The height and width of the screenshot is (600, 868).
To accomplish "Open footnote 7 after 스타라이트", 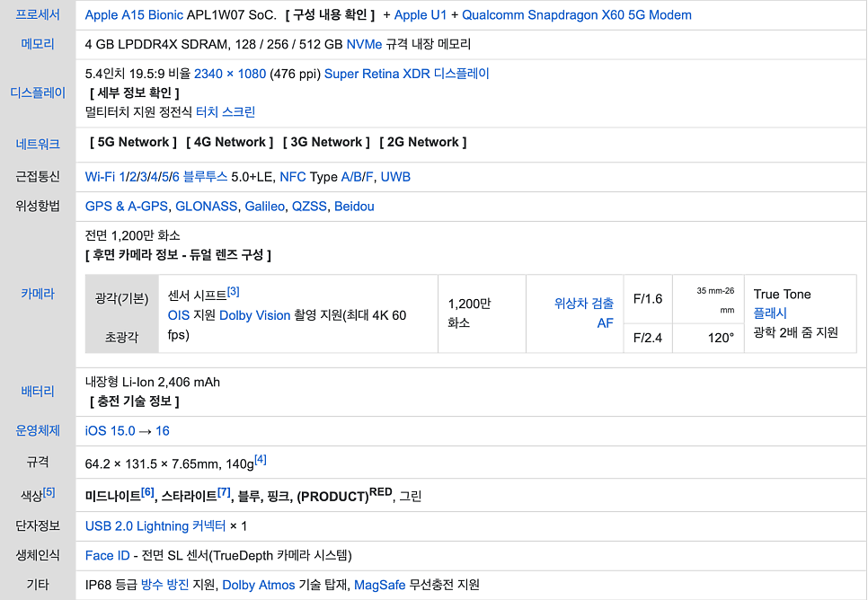I will (x=225, y=491).
